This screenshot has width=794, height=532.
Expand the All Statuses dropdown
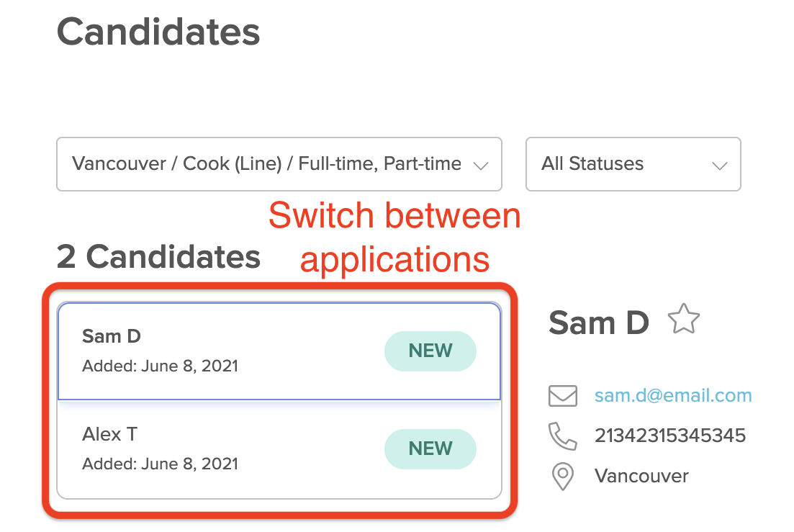(633, 164)
